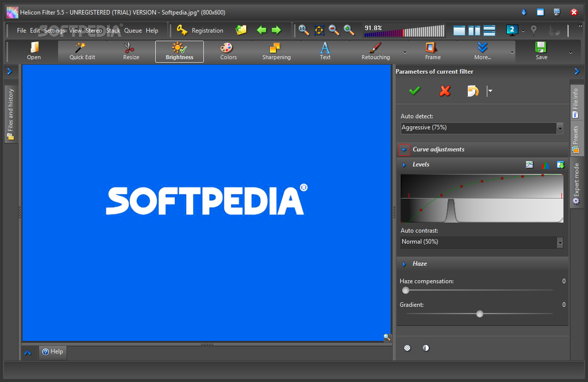Screen dimensions: 588x382
Task: Collapse the Curve adjustments section
Action: (404, 149)
